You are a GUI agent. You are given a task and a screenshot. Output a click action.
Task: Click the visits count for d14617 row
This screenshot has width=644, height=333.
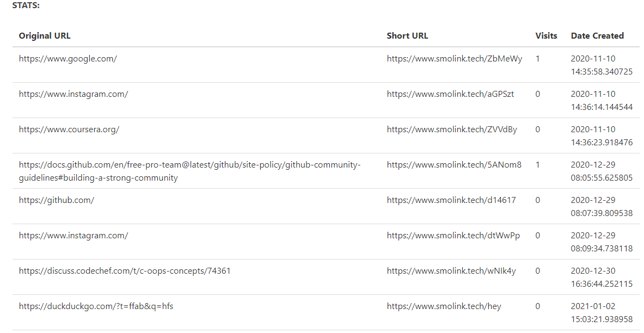tap(538, 200)
